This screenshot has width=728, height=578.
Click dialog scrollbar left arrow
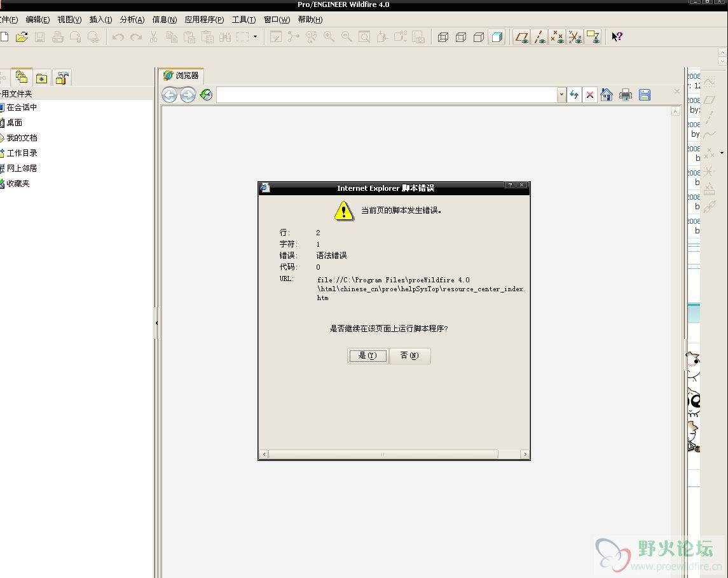pyautogui.click(x=264, y=454)
